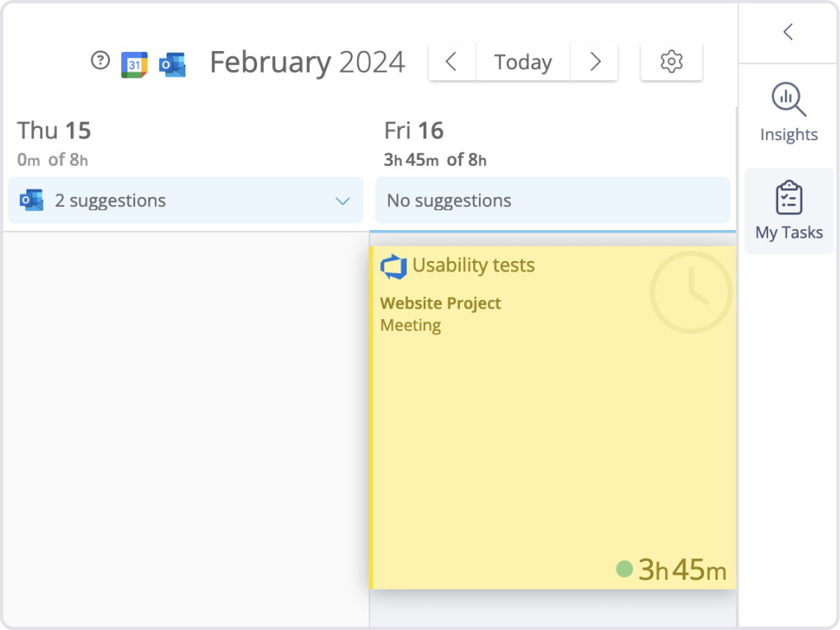Select the Insights magnifier chart icon

788,99
